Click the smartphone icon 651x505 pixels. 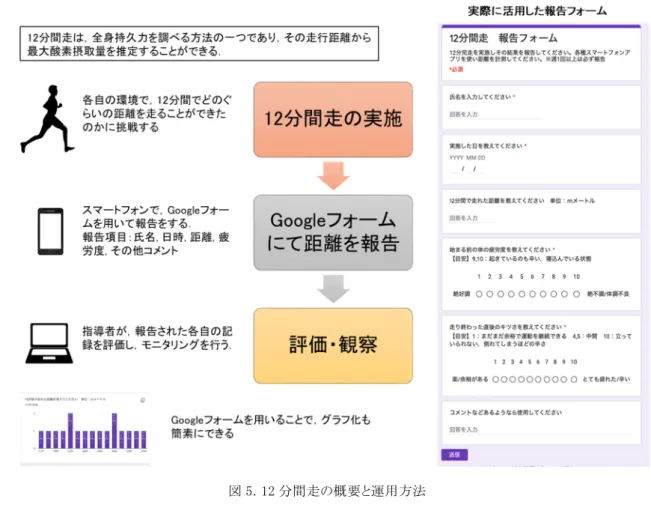pos(51,231)
